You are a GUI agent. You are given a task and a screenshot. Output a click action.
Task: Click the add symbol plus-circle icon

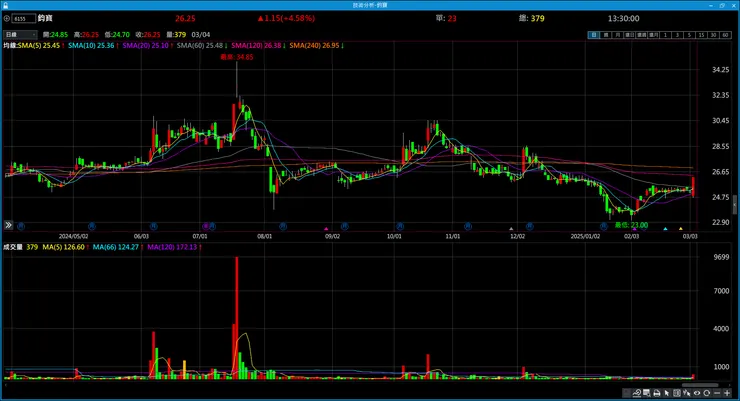point(7,18)
